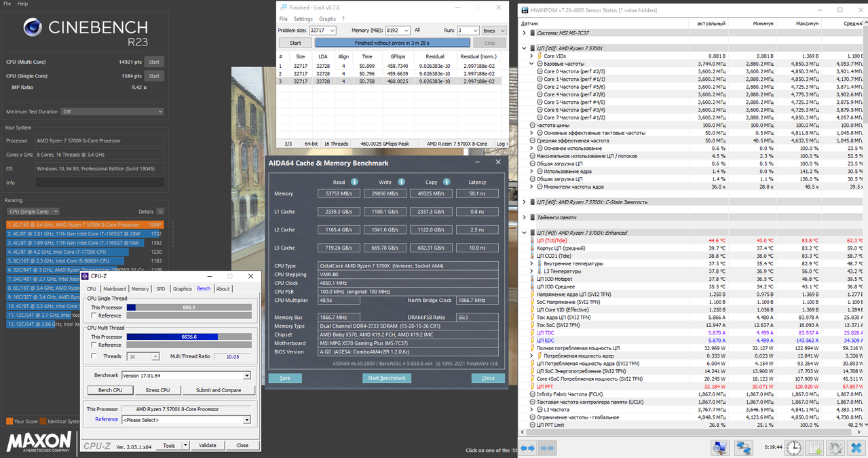Click Info text field in Cinebench
868x458 pixels.
click(100, 183)
